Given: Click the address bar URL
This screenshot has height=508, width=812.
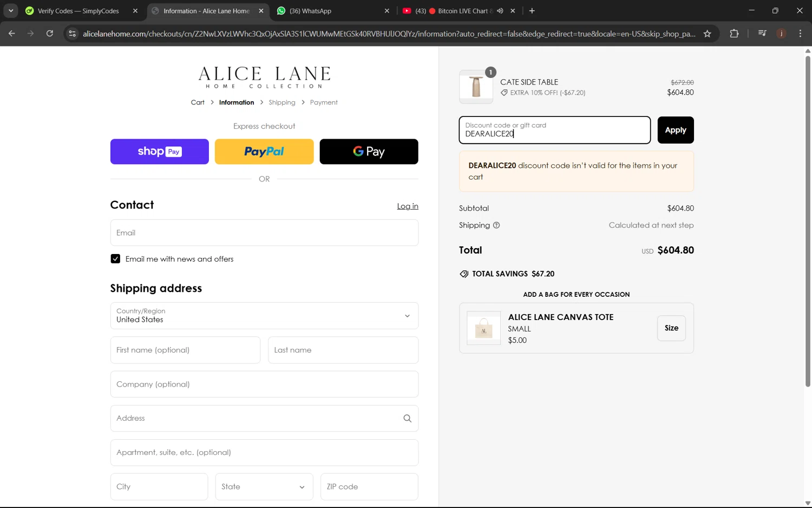Looking at the screenshot, I should click(x=389, y=34).
